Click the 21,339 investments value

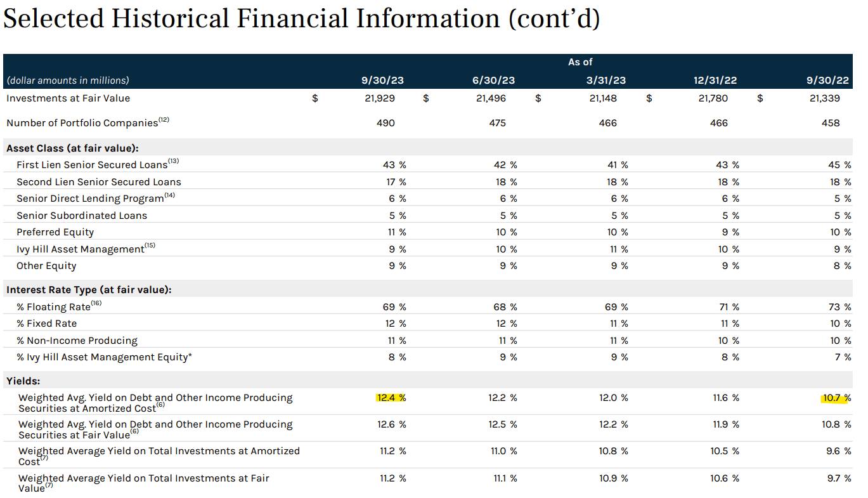click(825, 98)
